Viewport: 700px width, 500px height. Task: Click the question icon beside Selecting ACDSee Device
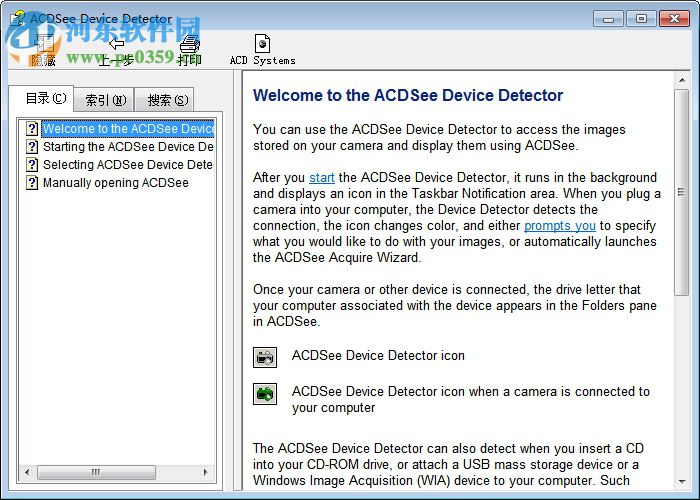[x=32, y=164]
